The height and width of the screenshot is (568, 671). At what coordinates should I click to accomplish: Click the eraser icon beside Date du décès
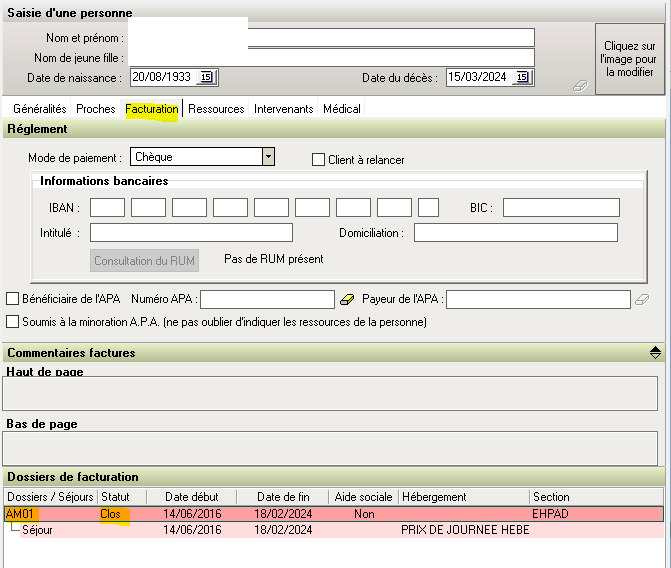[x=579, y=87]
